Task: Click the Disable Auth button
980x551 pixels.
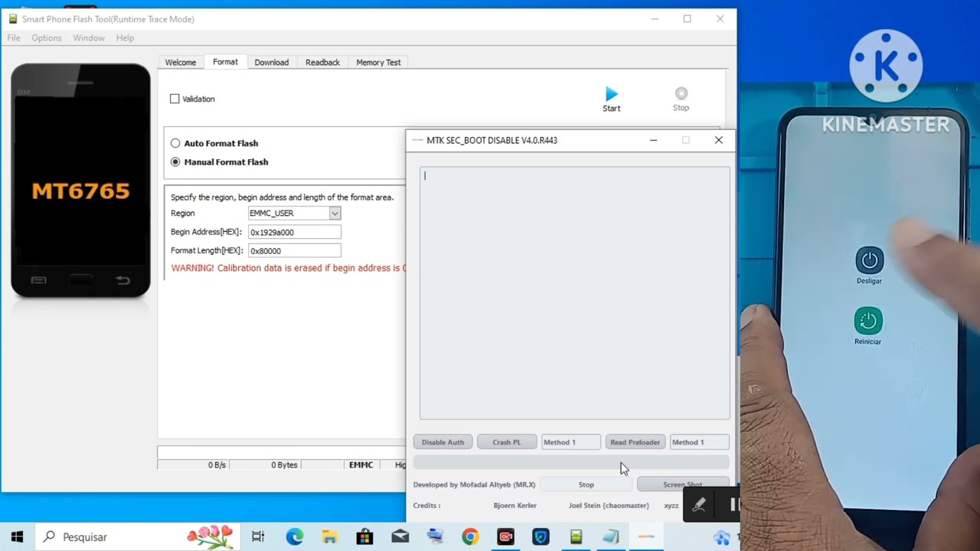Action: (443, 442)
